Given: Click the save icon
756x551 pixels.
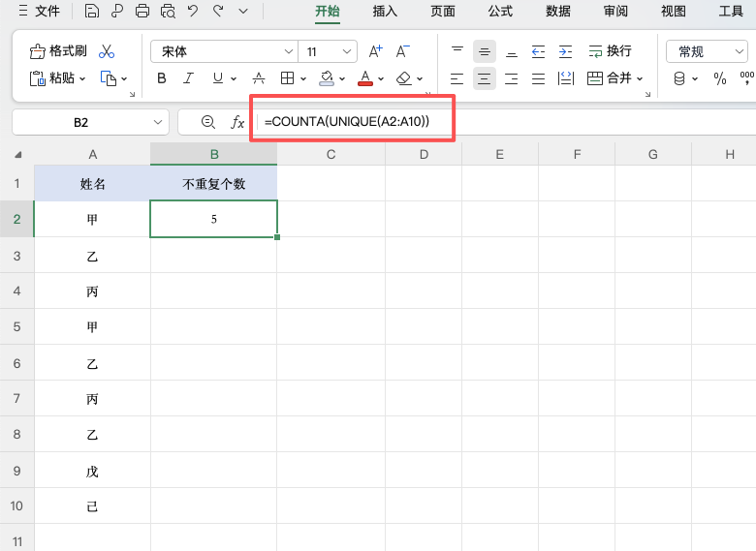Looking at the screenshot, I should pyautogui.click(x=92, y=11).
